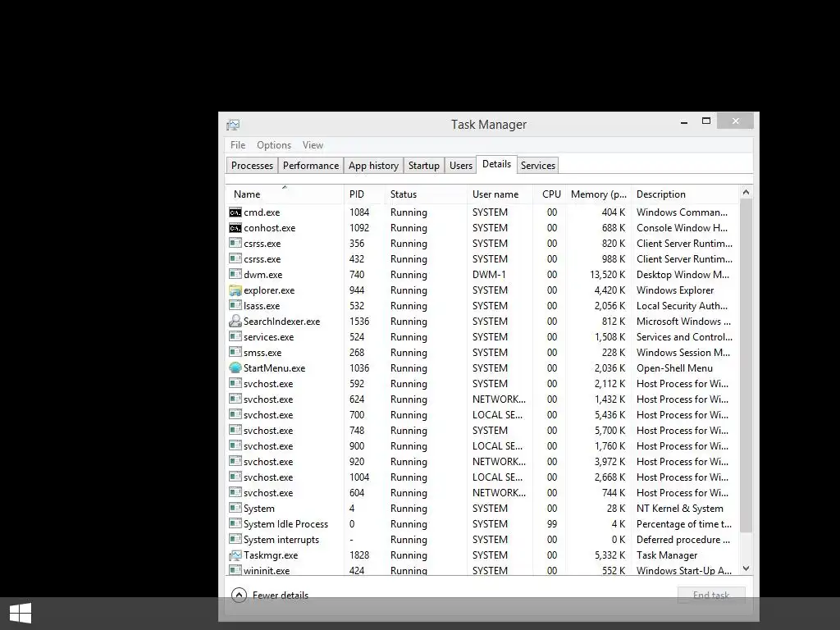Viewport: 840px width, 630px height.
Task: Open the Windows Start button
Action: pyautogui.click(x=21, y=614)
